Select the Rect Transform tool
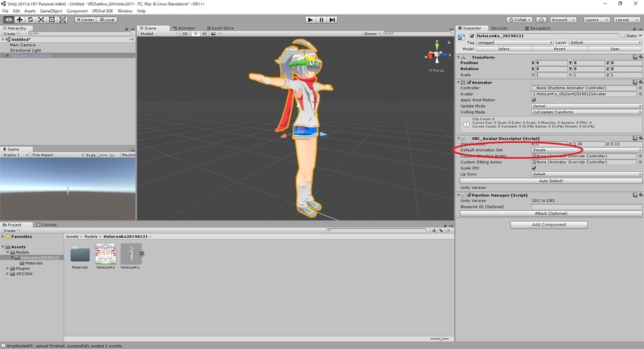644x349 pixels. coord(52,19)
